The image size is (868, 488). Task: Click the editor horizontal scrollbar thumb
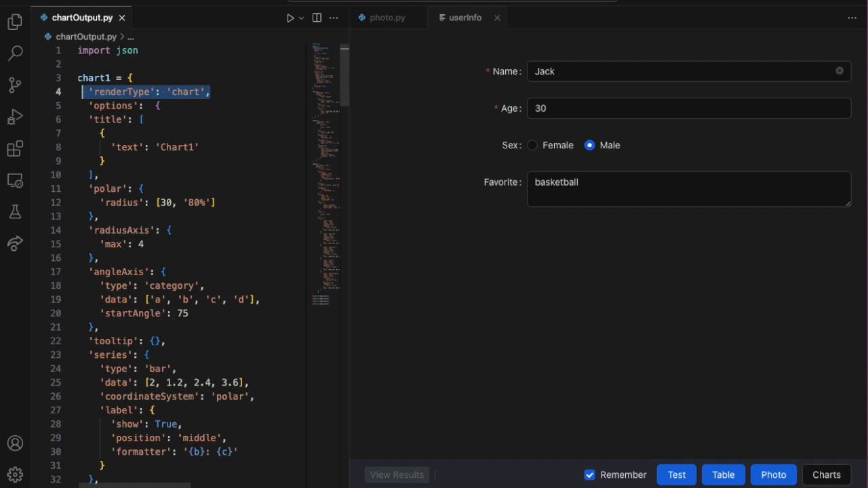pos(134,485)
